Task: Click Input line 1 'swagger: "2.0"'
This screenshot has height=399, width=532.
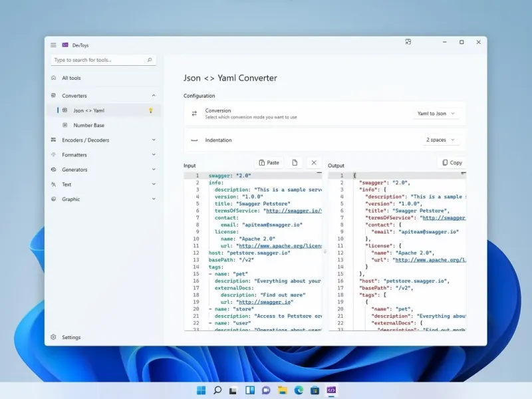Action: coord(229,176)
